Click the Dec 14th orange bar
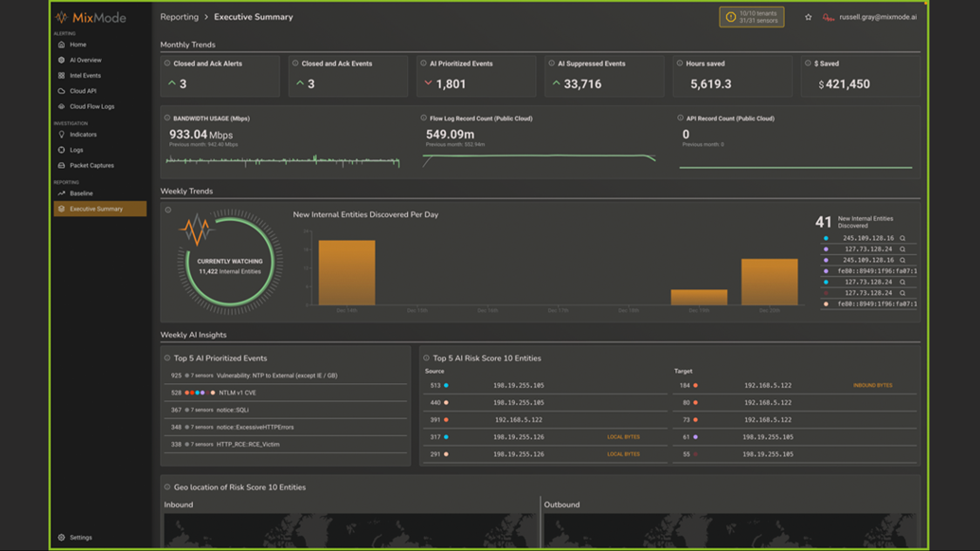980x551 pixels. coord(347,273)
